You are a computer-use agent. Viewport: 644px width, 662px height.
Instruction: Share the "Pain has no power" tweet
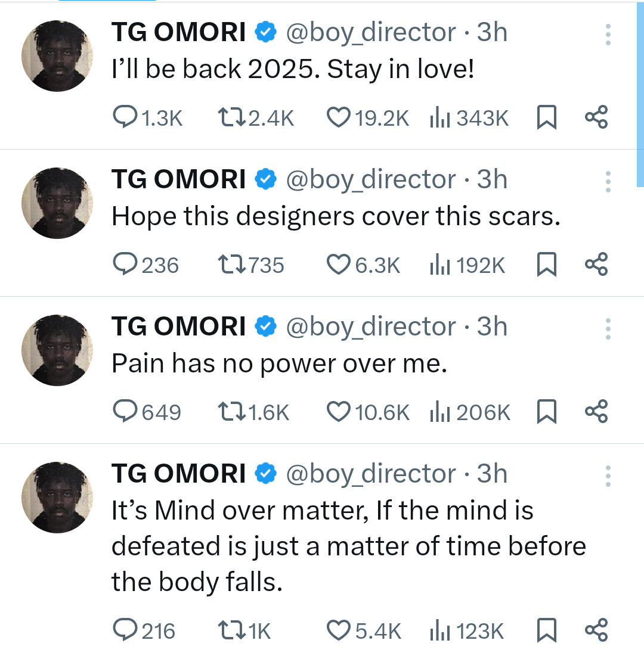pyautogui.click(x=596, y=412)
